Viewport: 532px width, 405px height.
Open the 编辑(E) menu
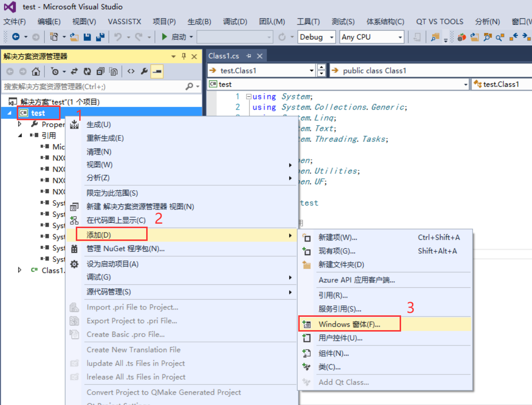click(x=49, y=22)
